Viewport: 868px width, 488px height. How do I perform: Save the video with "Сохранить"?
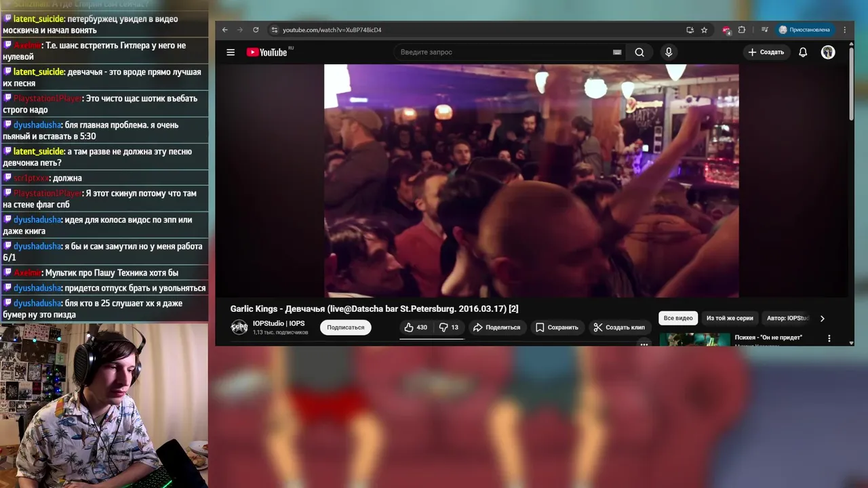pos(557,327)
